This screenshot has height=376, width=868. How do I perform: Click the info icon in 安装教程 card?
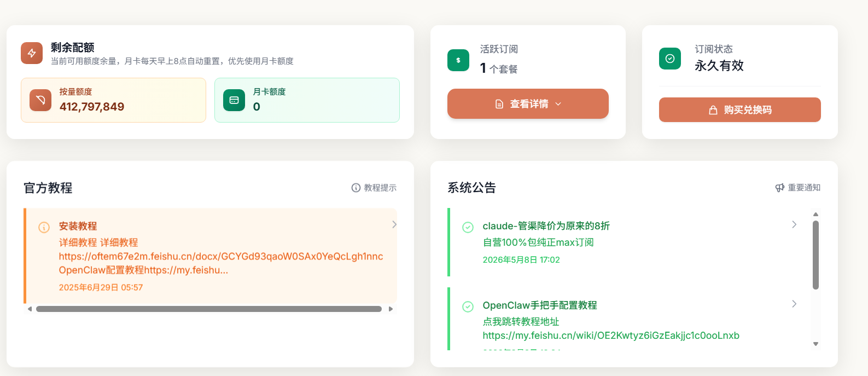[x=44, y=227]
